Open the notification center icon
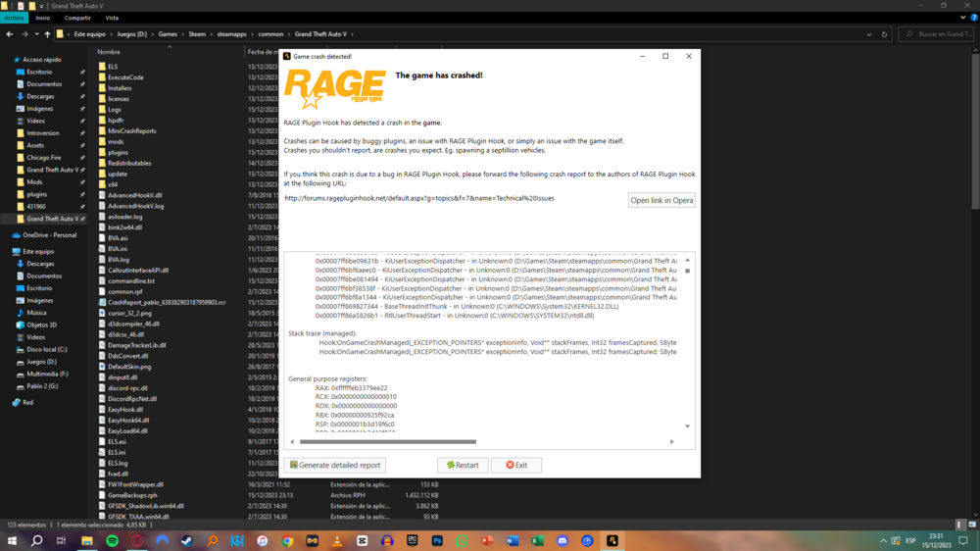 click(963, 540)
